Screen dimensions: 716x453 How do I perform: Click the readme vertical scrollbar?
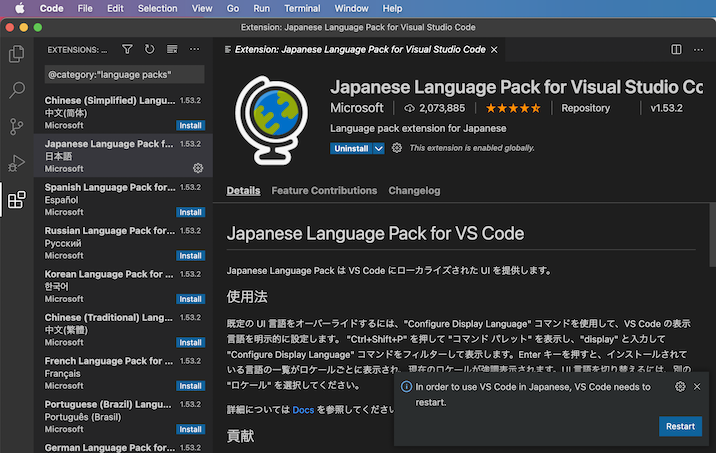pyautogui.click(x=712, y=235)
